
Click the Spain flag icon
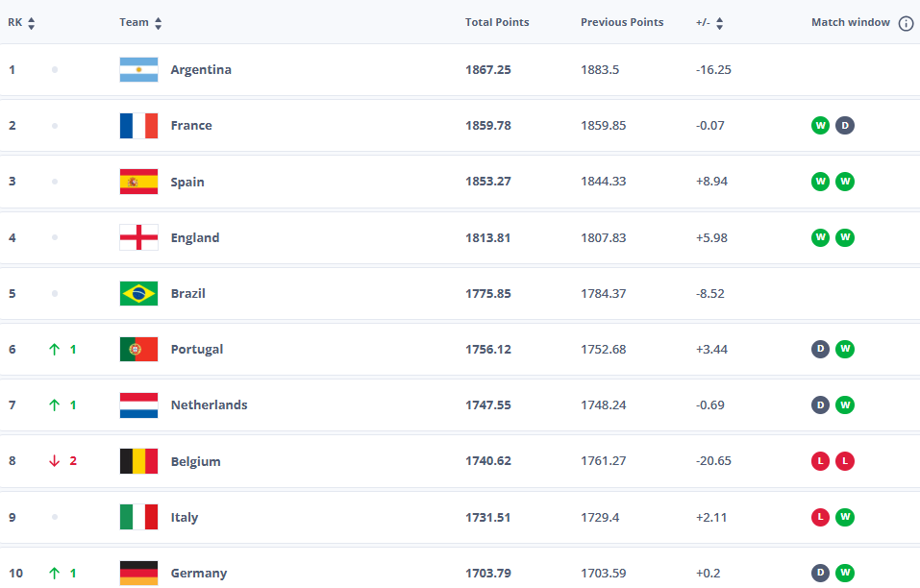138,183
